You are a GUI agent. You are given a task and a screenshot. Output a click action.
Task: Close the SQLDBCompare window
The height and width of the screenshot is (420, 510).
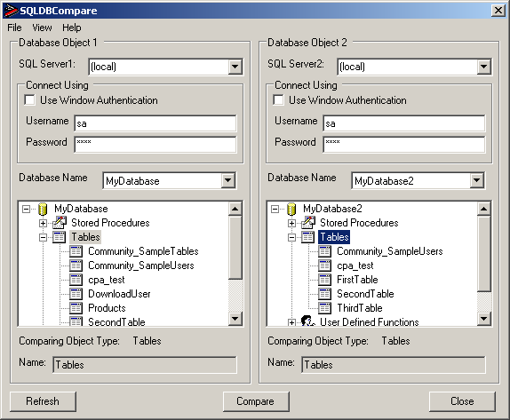498,11
